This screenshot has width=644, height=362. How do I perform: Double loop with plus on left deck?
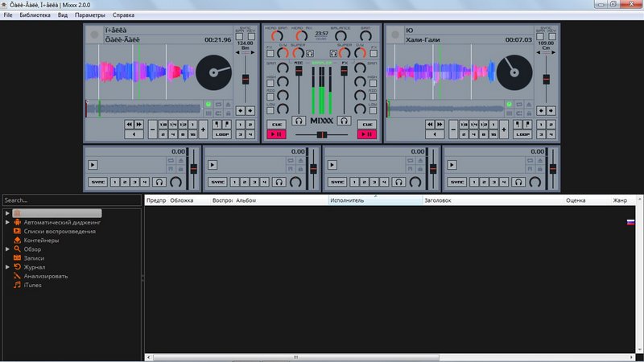(203, 130)
